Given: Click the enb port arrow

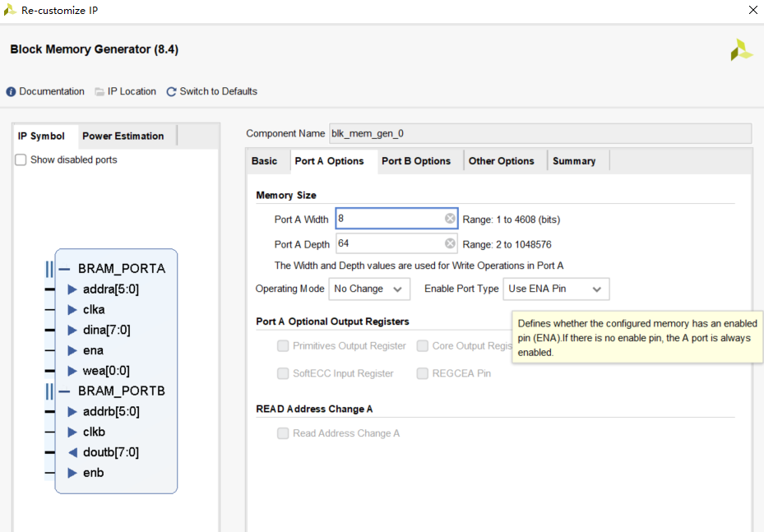Looking at the screenshot, I should [72, 473].
